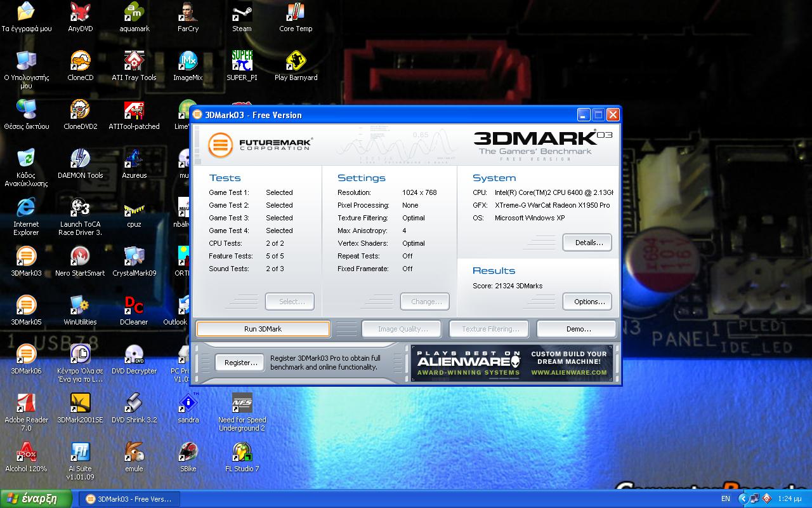Click the Demo... button

pyautogui.click(x=577, y=329)
